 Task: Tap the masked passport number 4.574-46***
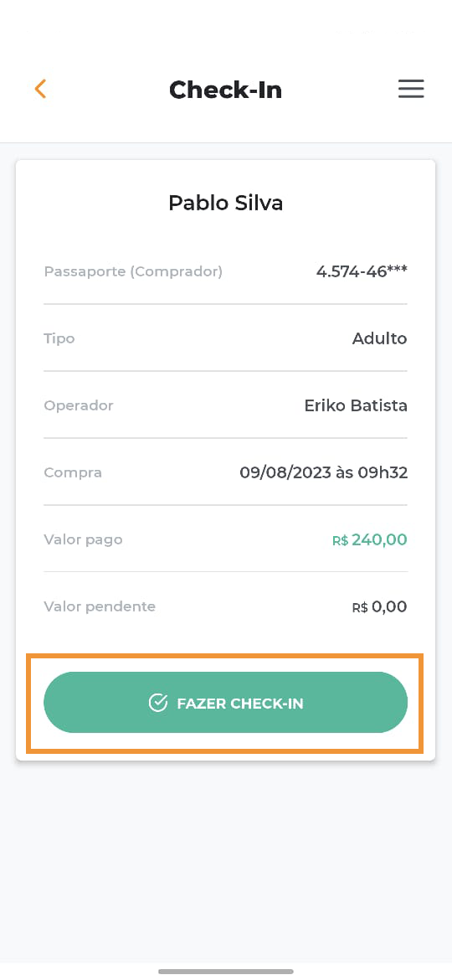pyautogui.click(x=362, y=271)
